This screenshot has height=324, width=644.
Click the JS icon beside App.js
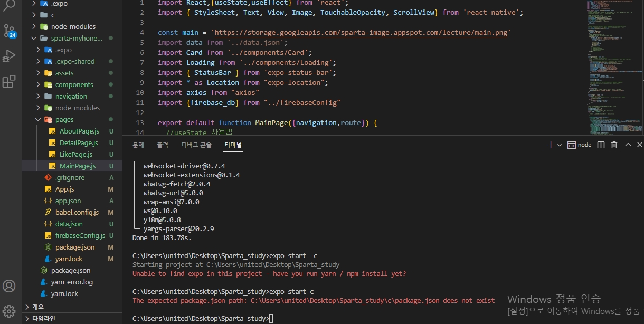48,189
